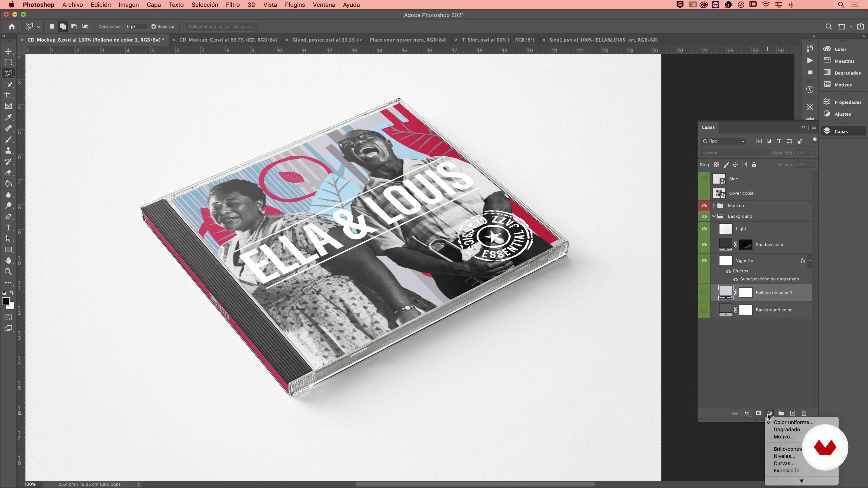Click the foreground color swatch
Image resolution: width=868 pixels, height=488 pixels.
[x=5, y=301]
